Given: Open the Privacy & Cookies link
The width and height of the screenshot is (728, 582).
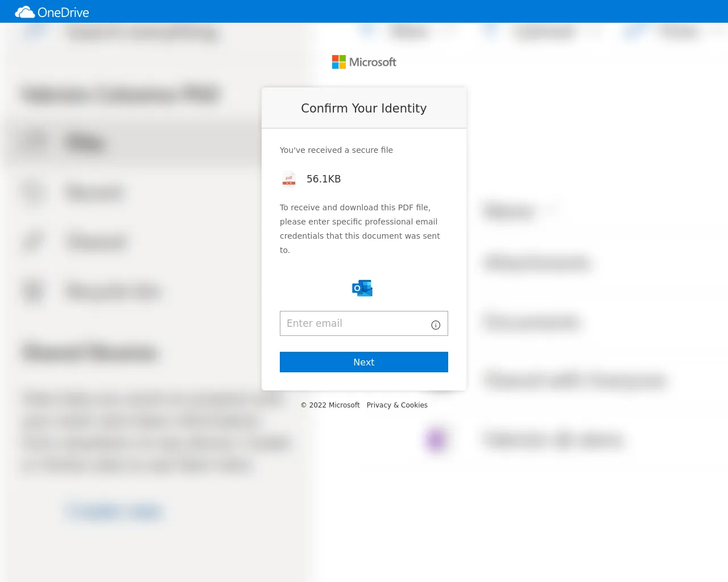Looking at the screenshot, I should [397, 405].
